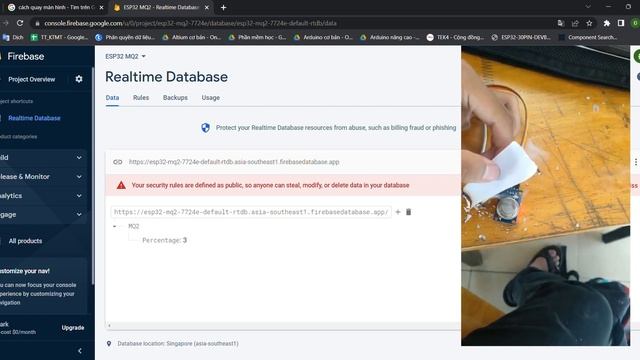Bookmark this page with star icon

pyautogui.click(x=589, y=23)
